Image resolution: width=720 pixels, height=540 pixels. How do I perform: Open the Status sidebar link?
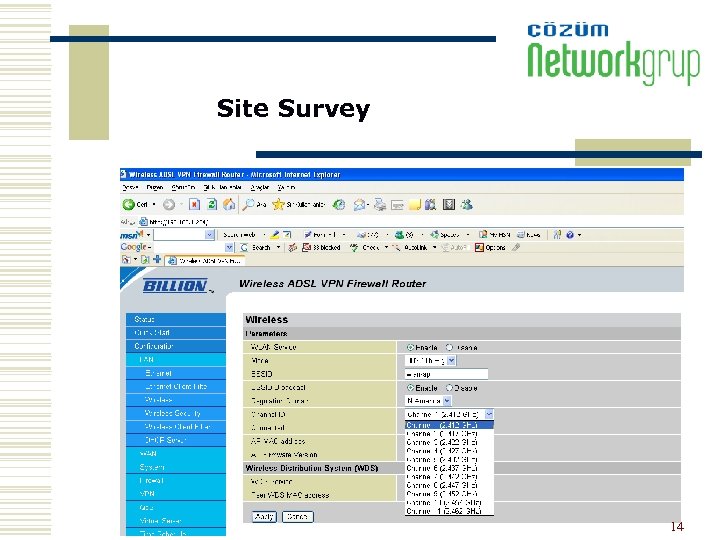click(x=176, y=319)
